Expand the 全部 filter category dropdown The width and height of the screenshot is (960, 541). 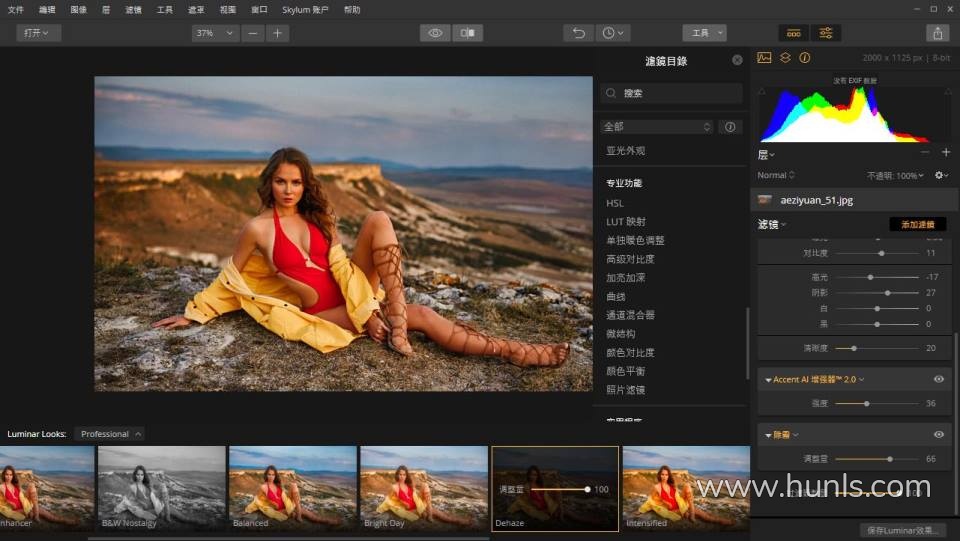(657, 127)
